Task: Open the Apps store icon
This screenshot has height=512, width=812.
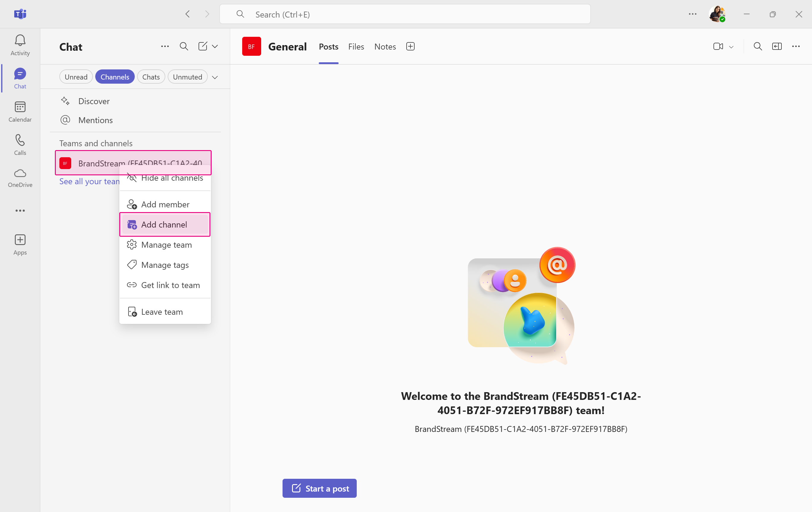Action: pos(20,245)
